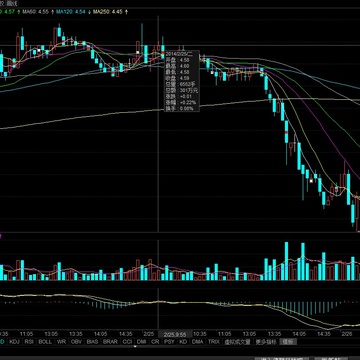This screenshot has height=360, width=360.
Task: Click the MA250 moving average label
Action: click(108, 12)
